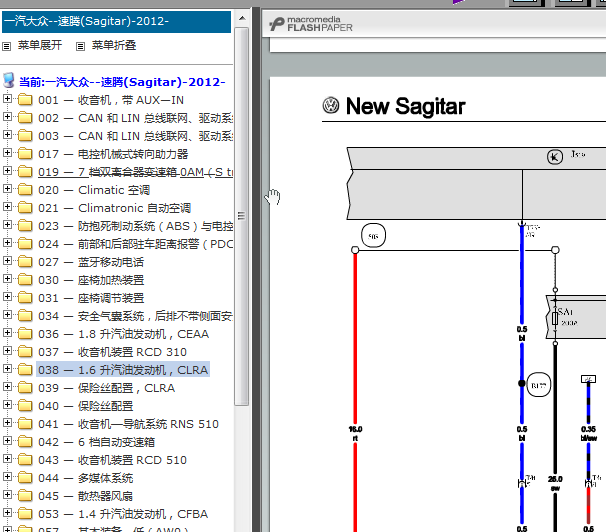Click the folder icon for 044 多媒体系统
Screen dimensions: 606x532
(x=25, y=478)
